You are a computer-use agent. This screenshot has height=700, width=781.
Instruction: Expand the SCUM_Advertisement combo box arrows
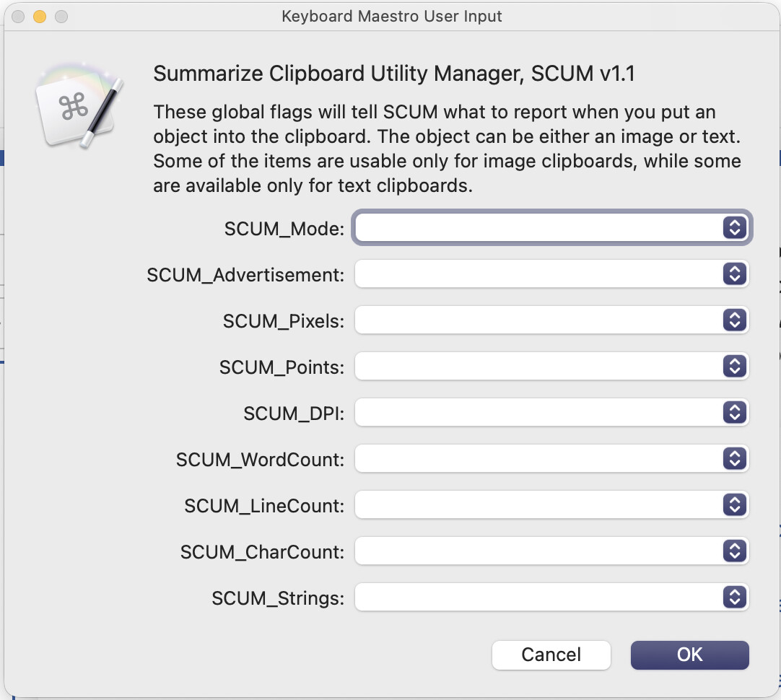(733, 274)
